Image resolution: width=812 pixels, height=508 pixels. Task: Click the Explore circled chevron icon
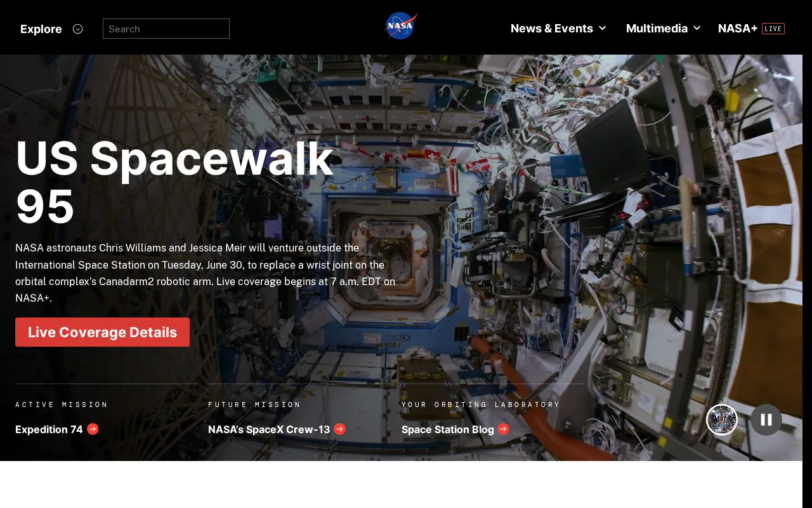click(77, 29)
